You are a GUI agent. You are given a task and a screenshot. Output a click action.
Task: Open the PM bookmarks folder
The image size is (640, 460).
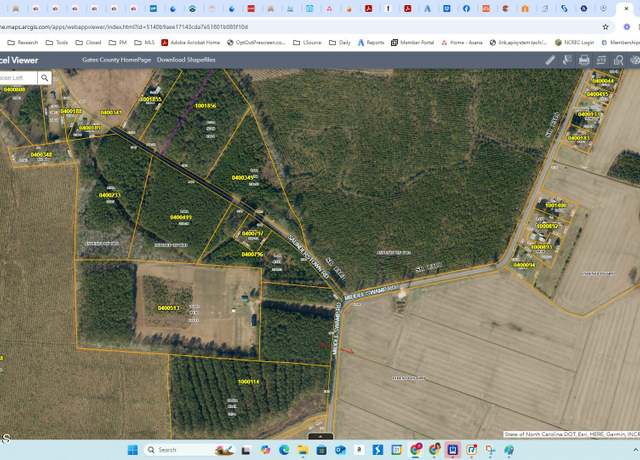(118, 42)
